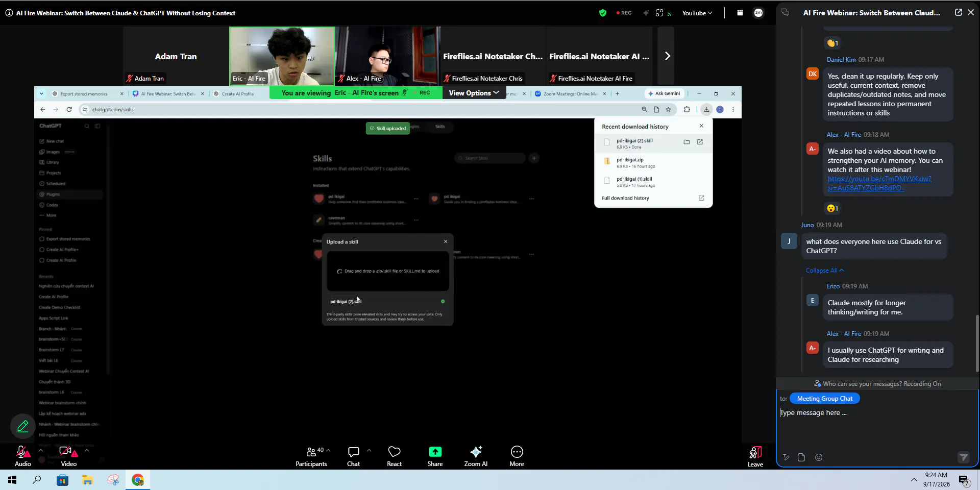Reload the chatgpt.com/skills page
The width and height of the screenshot is (980, 490).
pos(69,109)
